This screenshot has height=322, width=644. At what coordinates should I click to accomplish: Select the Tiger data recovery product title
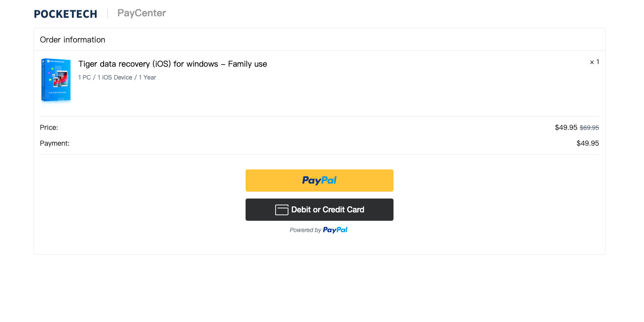pyautogui.click(x=173, y=64)
